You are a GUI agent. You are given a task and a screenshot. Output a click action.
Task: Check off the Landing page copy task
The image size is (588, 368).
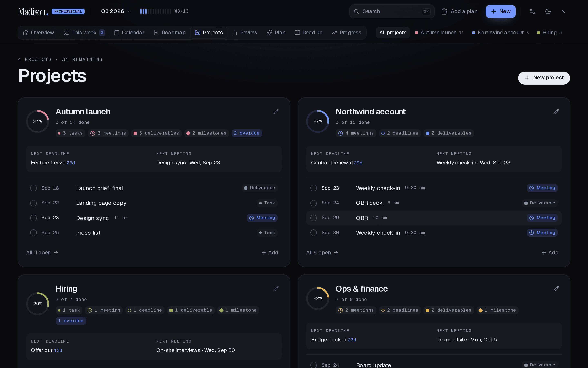(33, 203)
